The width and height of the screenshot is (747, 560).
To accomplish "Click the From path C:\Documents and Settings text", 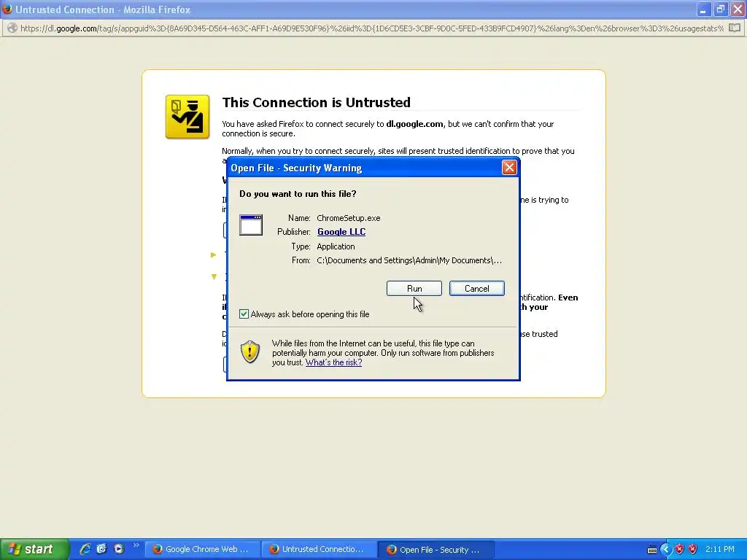I will (409, 260).
